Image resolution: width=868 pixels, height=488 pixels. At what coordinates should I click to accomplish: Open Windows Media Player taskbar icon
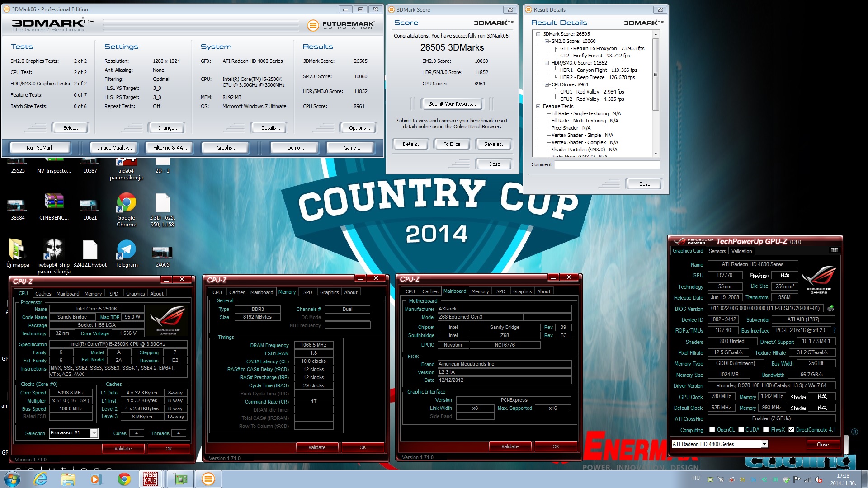tap(95, 479)
